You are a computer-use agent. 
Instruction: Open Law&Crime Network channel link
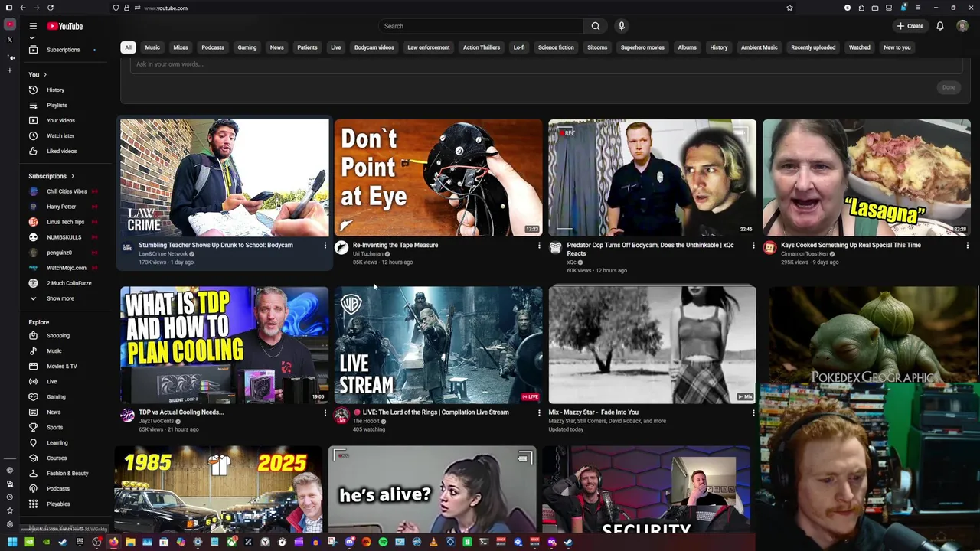(x=163, y=254)
